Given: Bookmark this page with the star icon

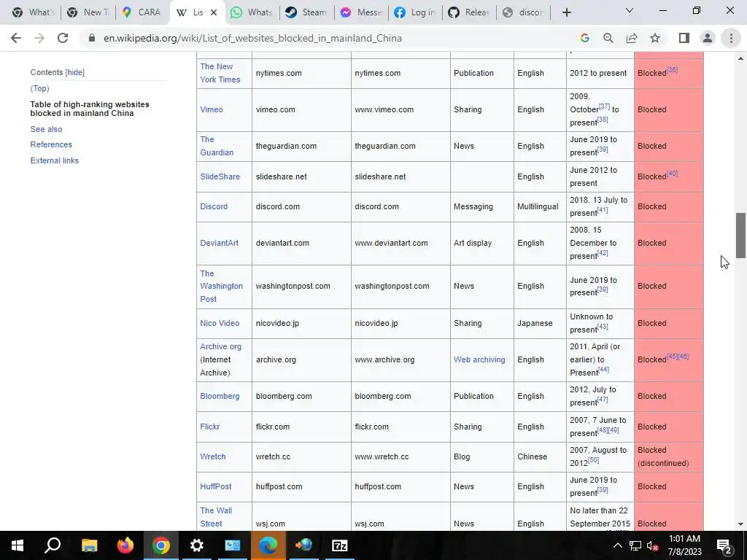Looking at the screenshot, I should 655,38.
